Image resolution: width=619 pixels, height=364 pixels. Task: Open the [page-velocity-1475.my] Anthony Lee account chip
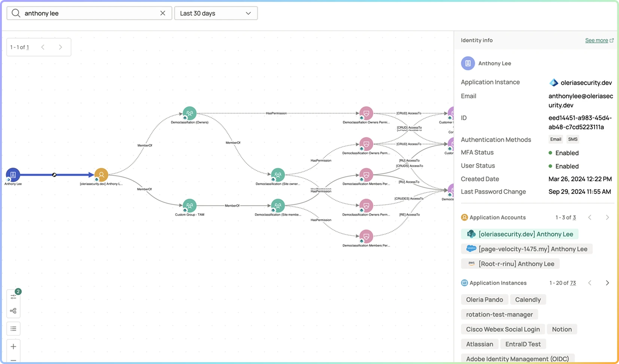[527, 249]
